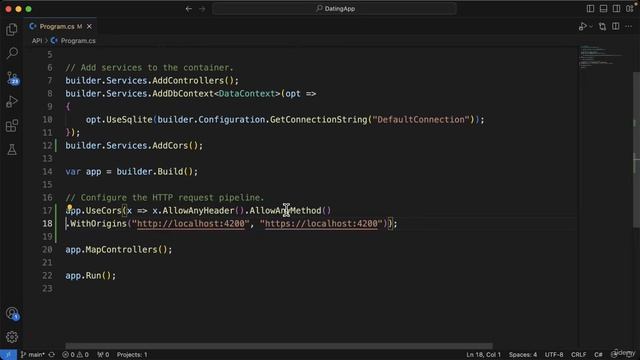Open http://localhost:4200 link on line 18
This screenshot has width=640, height=360.
(191, 224)
